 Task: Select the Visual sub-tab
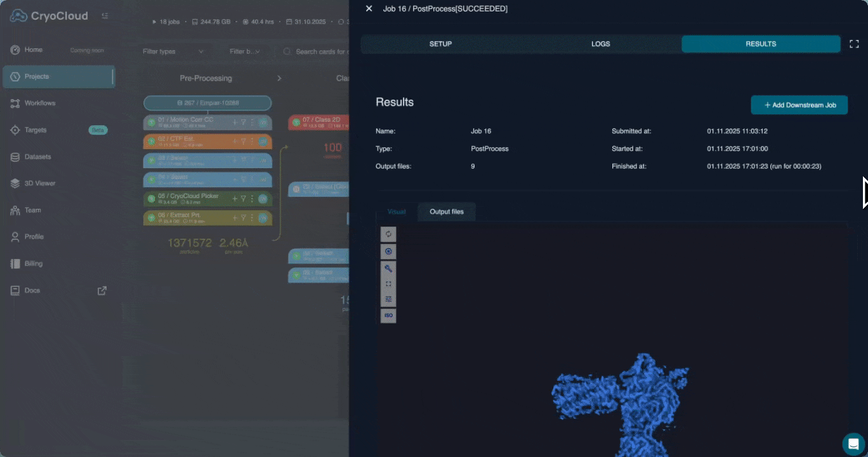pos(397,211)
